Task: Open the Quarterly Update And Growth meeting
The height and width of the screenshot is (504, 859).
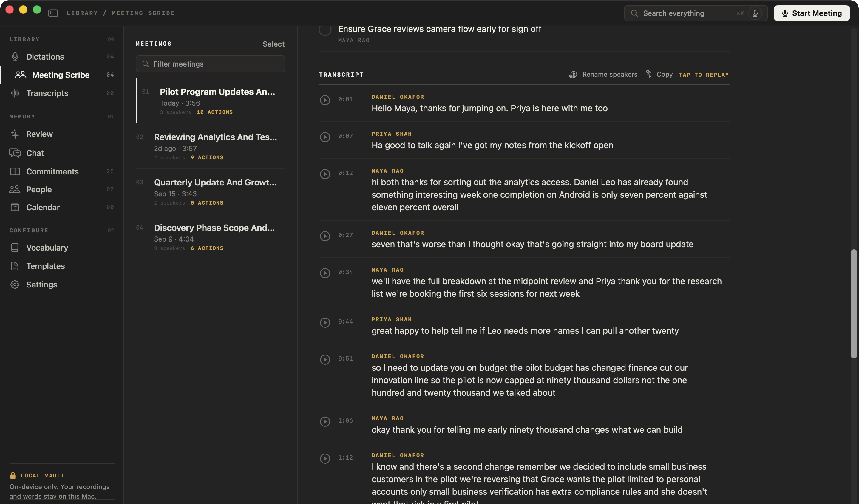Action: point(210,191)
